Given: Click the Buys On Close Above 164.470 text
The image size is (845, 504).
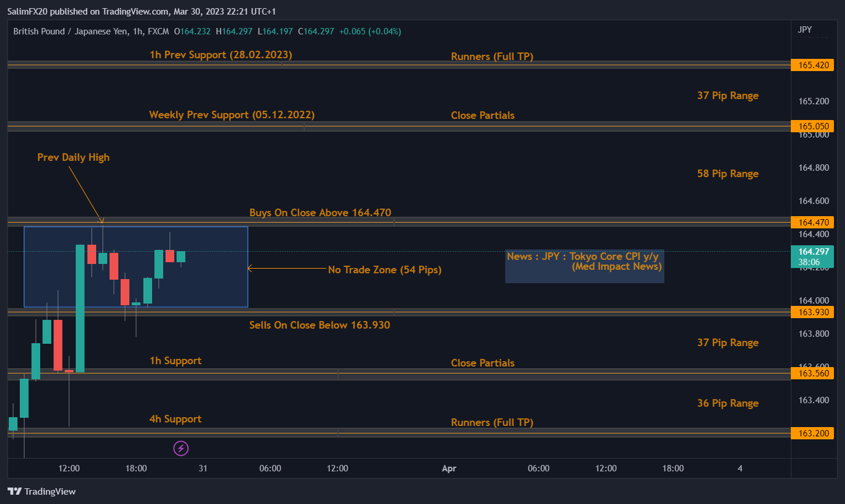Looking at the screenshot, I should [320, 213].
